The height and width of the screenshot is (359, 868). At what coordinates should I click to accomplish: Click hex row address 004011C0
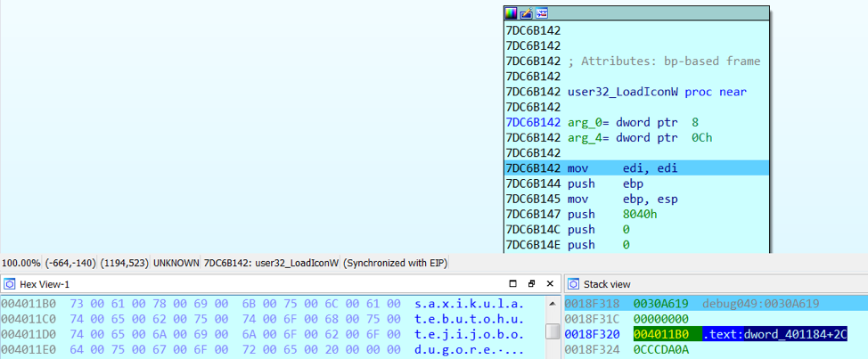[29, 319]
